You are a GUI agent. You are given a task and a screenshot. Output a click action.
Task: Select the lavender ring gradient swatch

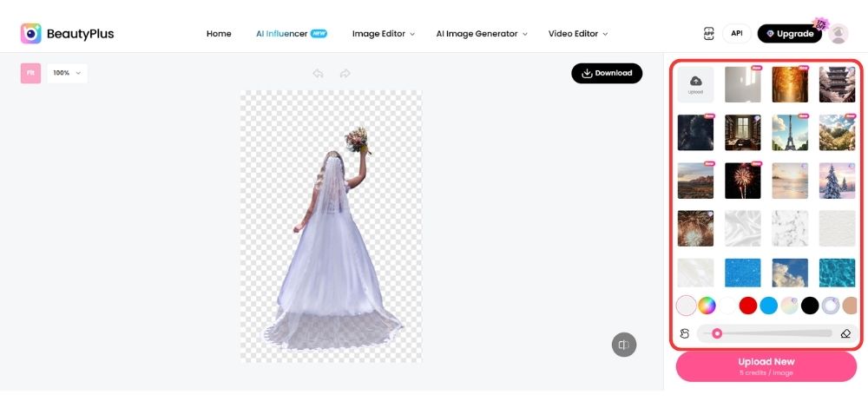(831, 305)
